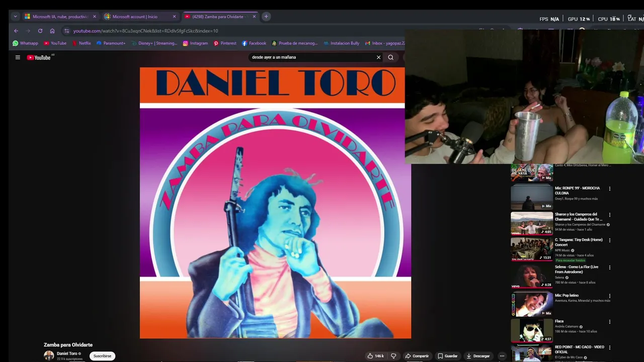
Task: Open the Inbox Gmail bookmark
Action: 385,43
